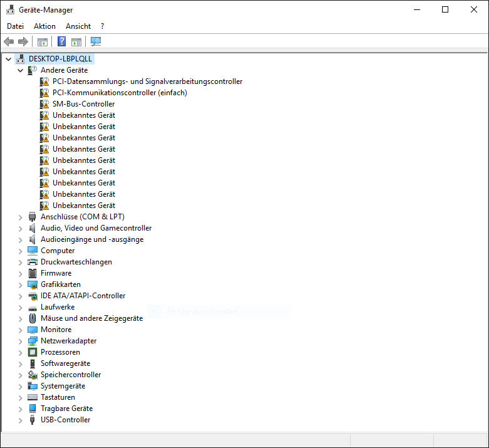This screenshot has height=448, width=489.
Task: Click the Audioeingänge und -ausgänge speaker icon
Action: [32, 239]
